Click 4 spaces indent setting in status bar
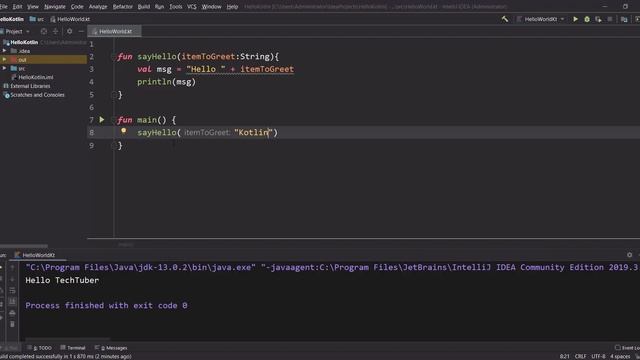 coord(620,356)
